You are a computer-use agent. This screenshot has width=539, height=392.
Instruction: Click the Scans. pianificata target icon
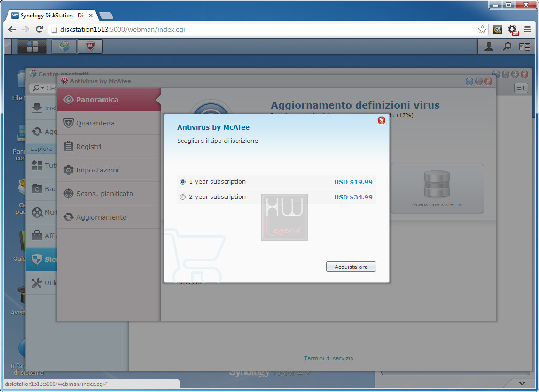(x=69, y=194)
